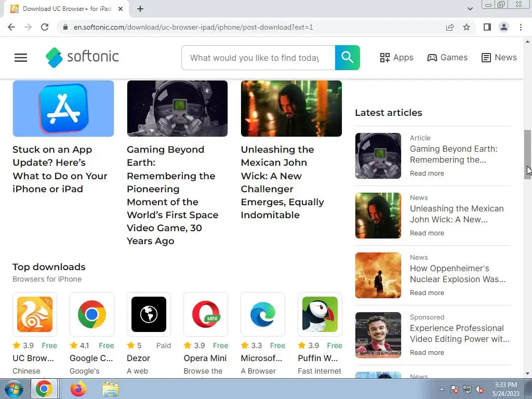Open a new browser tab
Screen dimensions: 532x399
[140, 9]
